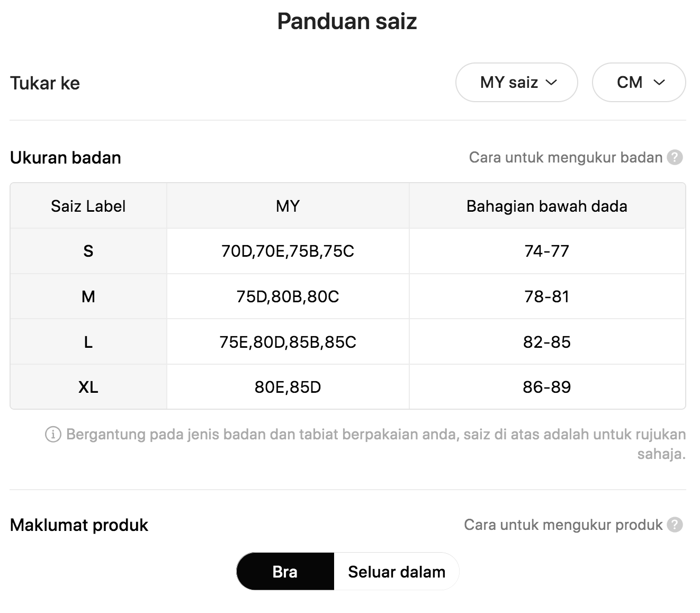Click the MY column header
Image resolution: width=700 pixels, height=613 pixels.
click(288, 206)
